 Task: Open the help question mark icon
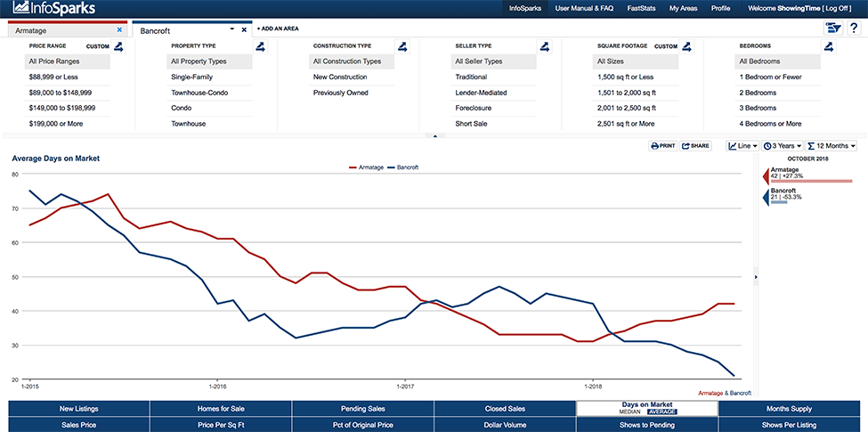[853, 29]
